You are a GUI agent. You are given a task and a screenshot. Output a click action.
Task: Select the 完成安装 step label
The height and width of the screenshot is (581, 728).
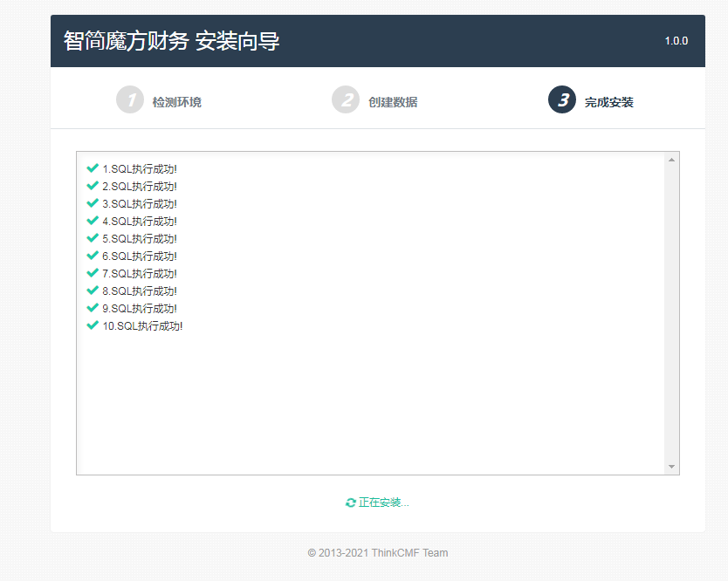(x=611, y=99)
